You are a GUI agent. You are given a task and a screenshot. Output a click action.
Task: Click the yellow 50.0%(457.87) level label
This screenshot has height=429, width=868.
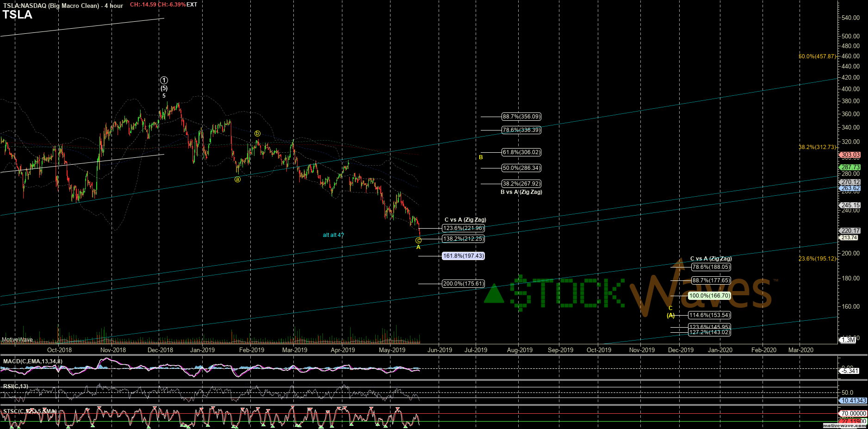pos(817,56)
